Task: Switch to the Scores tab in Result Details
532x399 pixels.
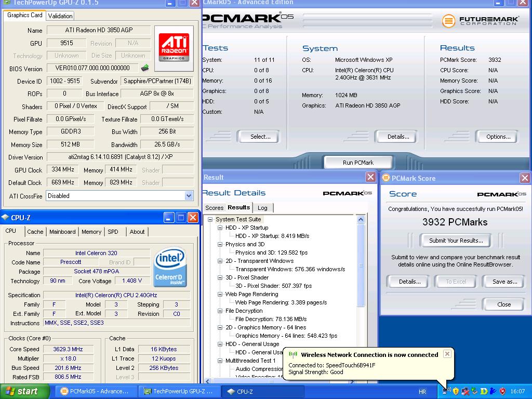Action: pos(215,208)
